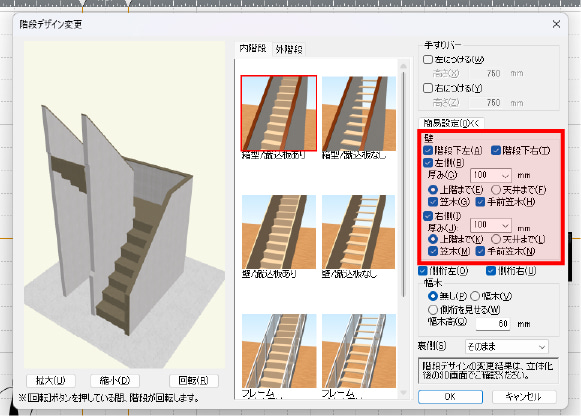
Task: Select the 箱型/蹴込板あり staircase thumbnail
Action: 279,113
